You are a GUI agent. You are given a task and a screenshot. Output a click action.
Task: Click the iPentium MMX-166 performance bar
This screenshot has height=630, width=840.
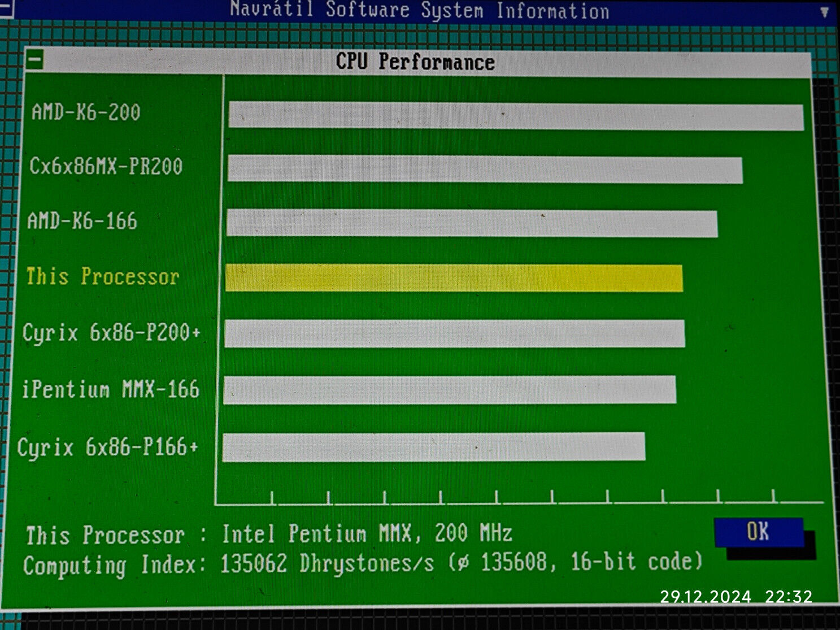(450, 390)
